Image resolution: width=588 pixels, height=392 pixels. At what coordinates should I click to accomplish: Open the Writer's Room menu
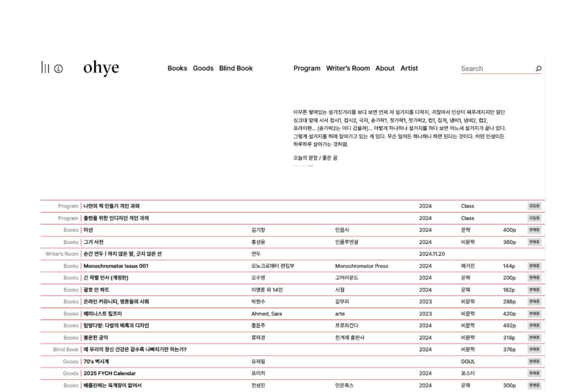pyautogui.click(x=348, y=68)
